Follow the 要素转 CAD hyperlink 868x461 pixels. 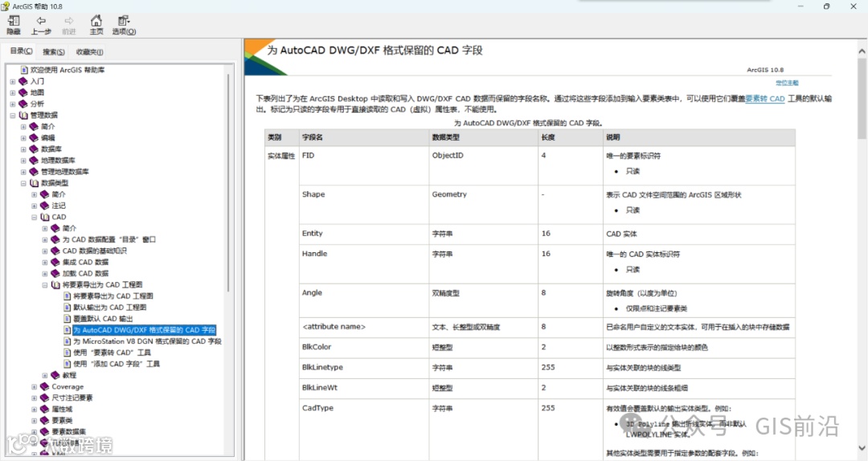pyautogui.click(x=765, y=99)
